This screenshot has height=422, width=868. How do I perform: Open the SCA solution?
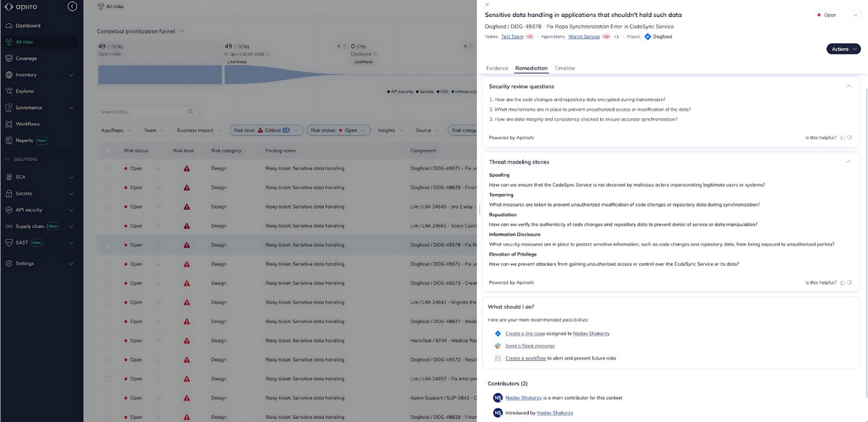coord(21,177)
